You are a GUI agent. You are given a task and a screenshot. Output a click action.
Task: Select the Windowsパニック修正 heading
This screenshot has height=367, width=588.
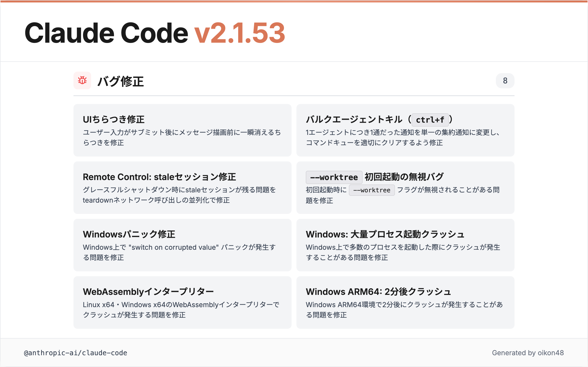129,234
